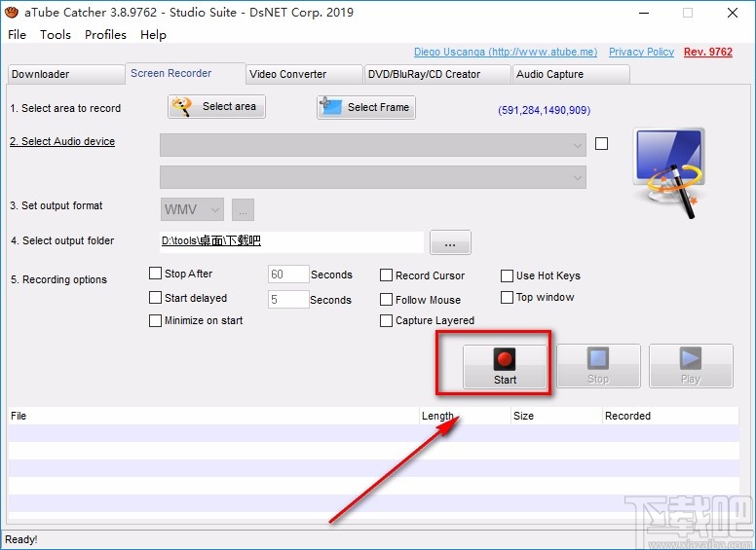This screenshot has width=756, height=550.
Task: Enable the Start delayed checkbox
Action: (x=155, y=298)
